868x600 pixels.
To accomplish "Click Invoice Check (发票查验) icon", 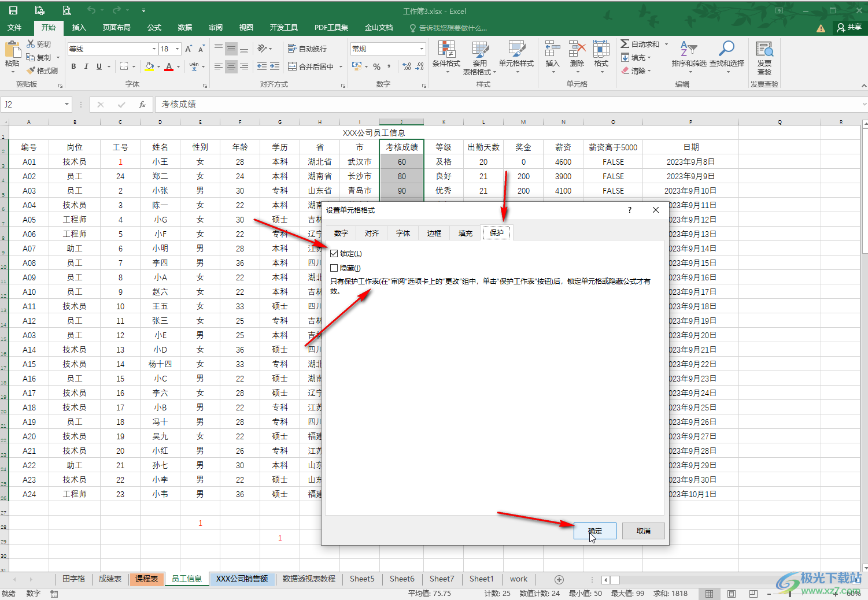I will 764,58.
